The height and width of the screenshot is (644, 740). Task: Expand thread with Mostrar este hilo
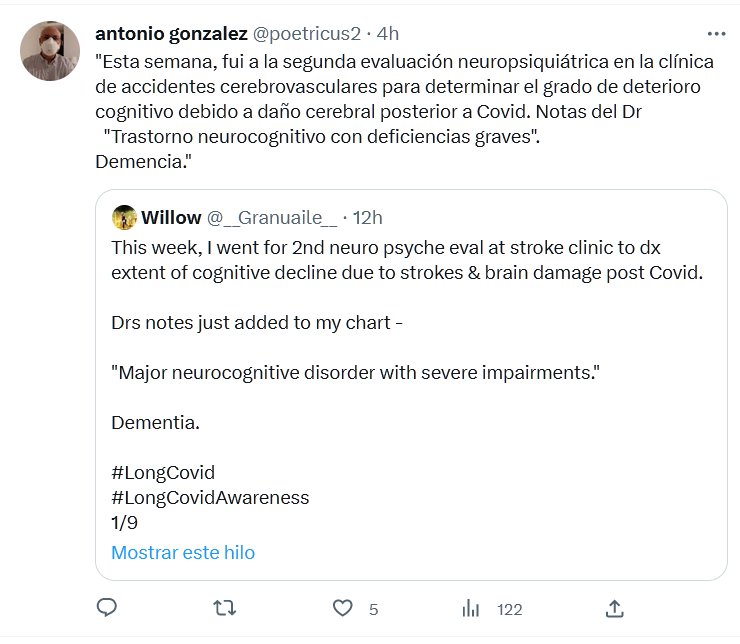pyautogui.click(x=183, y=552)
